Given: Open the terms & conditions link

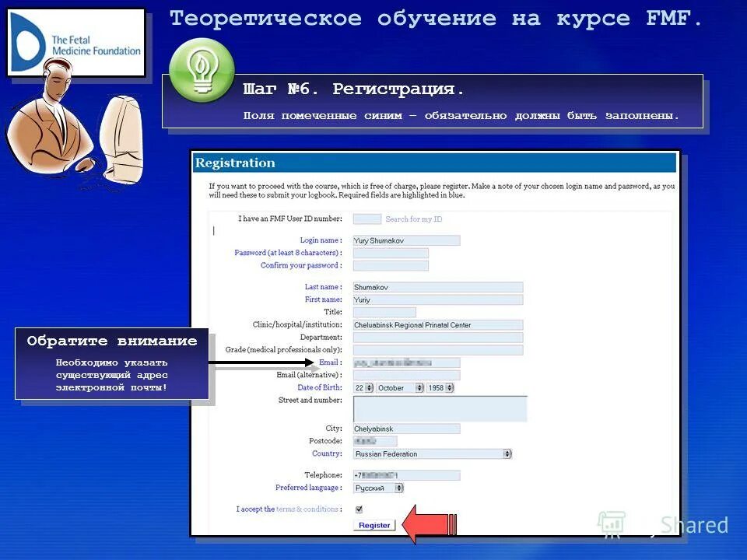Looking at the screenshot, I should click(307, 508).
